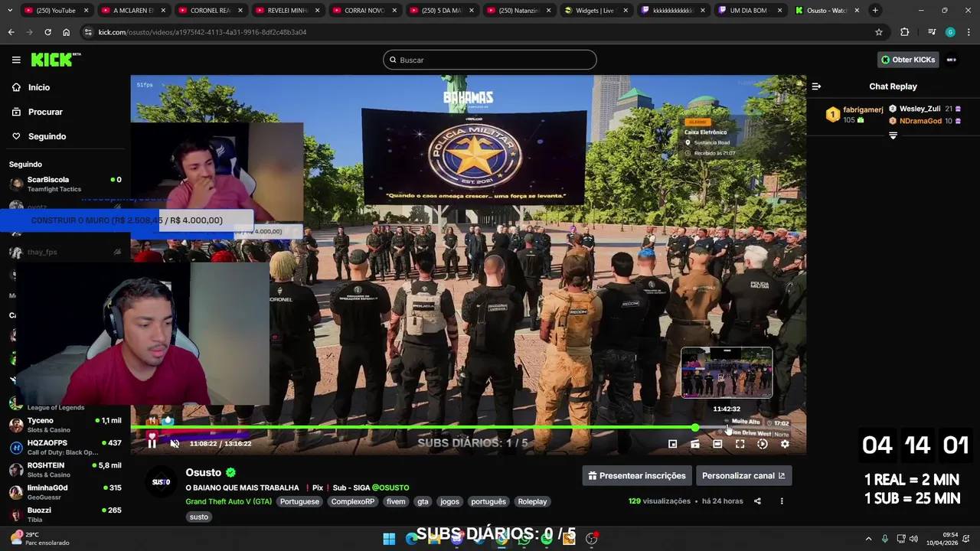Click the video preview thumbnail above timeline
The width and height of the screenshot is (980, 551).
pos(727,373)
